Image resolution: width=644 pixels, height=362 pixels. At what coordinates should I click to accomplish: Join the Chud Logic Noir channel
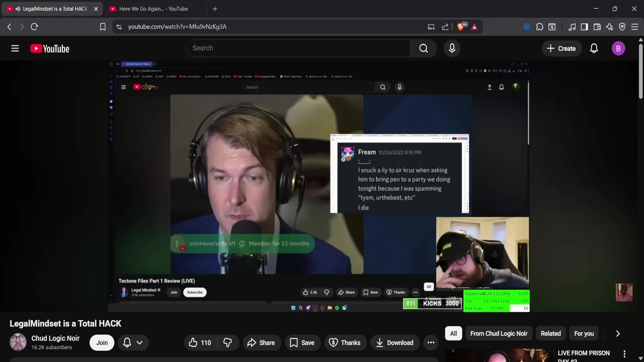[102, 343]
